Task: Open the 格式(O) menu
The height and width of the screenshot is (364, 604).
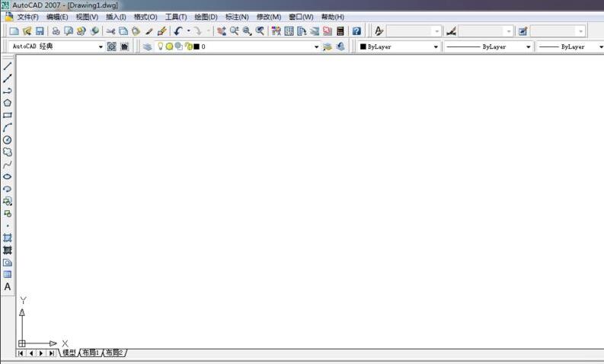Action: point(145,17)
